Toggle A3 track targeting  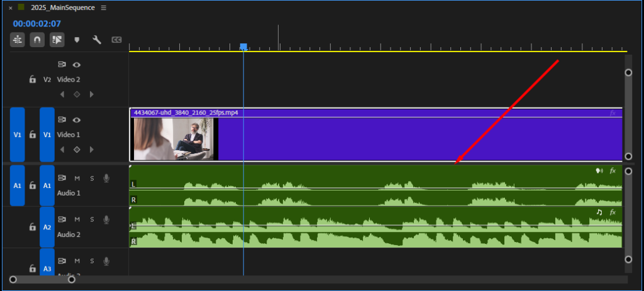coord(47,263)
